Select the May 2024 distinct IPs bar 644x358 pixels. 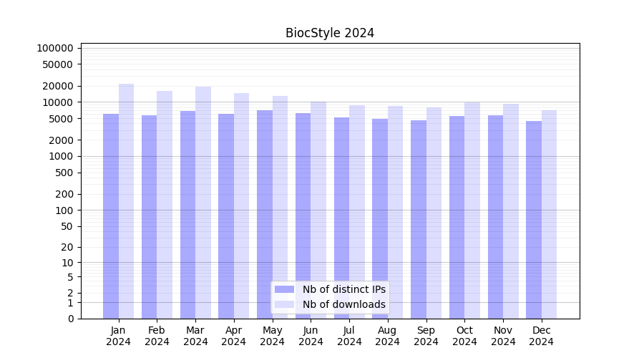pyautogui.click(x=265, y=213)
